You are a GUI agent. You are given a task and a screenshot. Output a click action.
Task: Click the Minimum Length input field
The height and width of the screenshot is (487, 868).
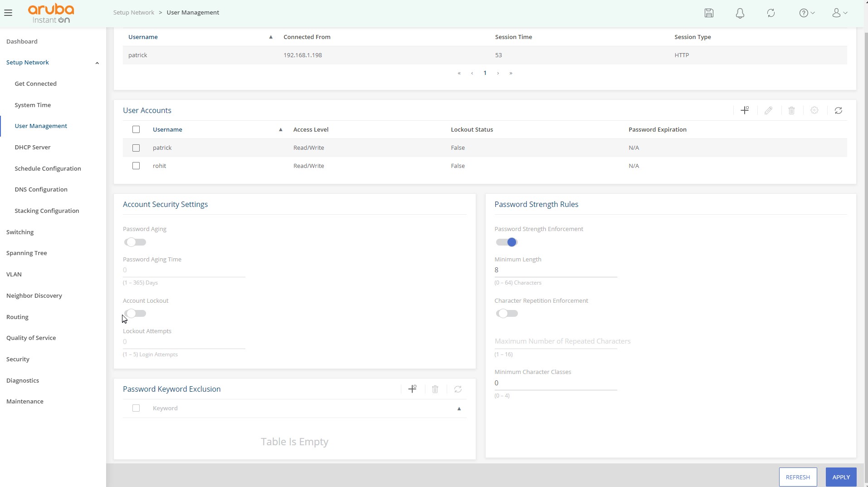coord(555,270)
